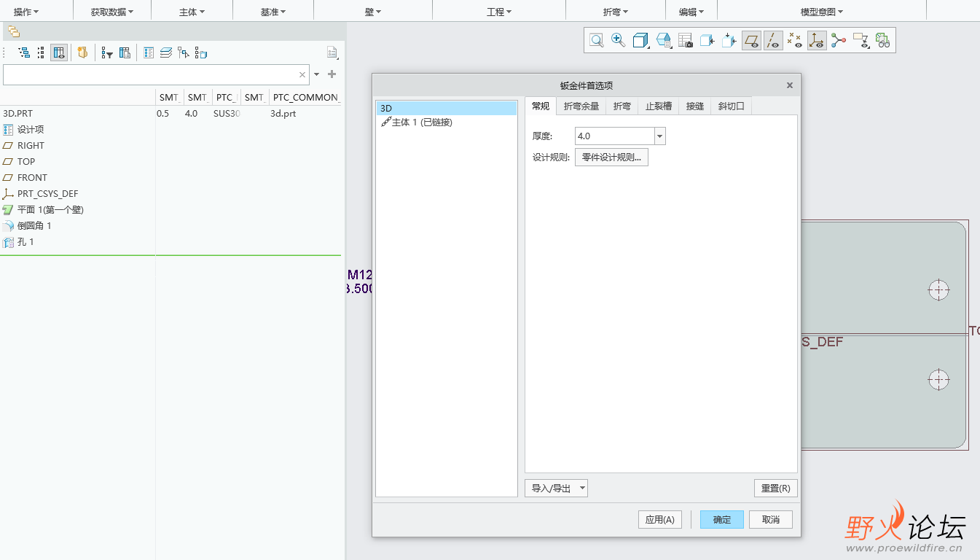Click the collapse all tree icon

[41, 52]
